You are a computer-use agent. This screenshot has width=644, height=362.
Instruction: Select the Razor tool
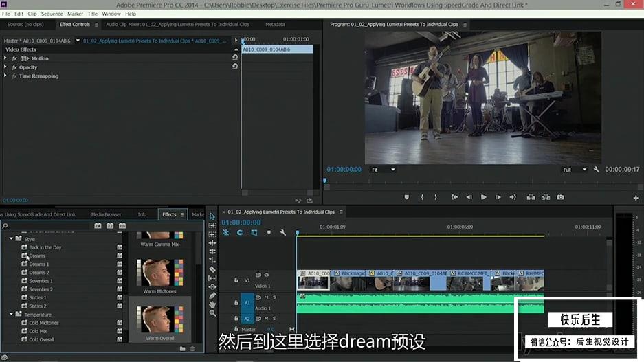click(212, 269)
